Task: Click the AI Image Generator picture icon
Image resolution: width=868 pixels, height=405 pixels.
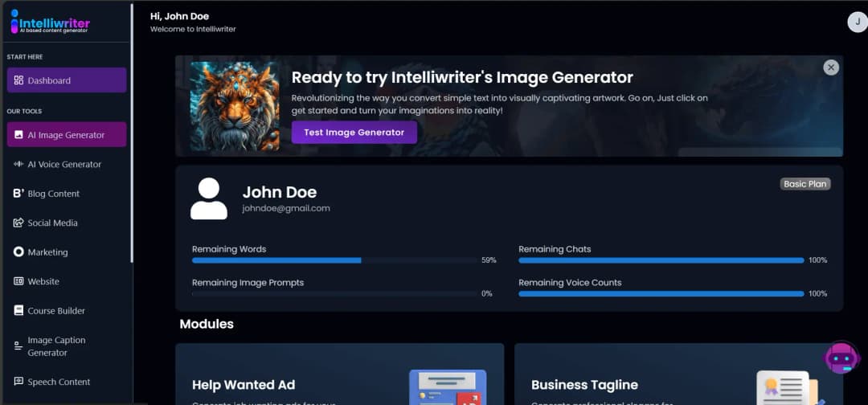Action: pos(18,134)
